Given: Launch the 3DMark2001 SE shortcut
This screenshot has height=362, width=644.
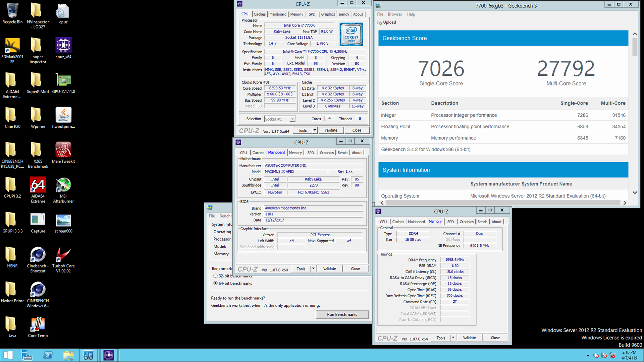Looking at the screenshot, I should point(12,50).
